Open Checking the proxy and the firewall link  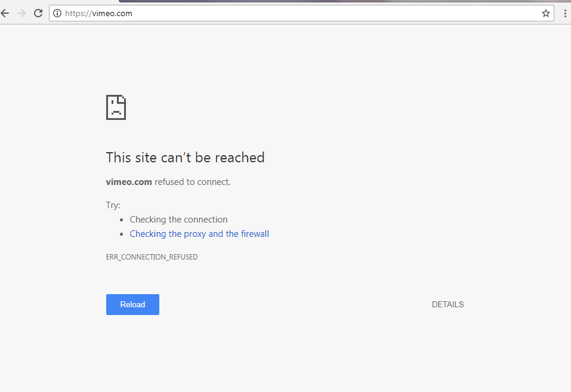click(199, 234)
